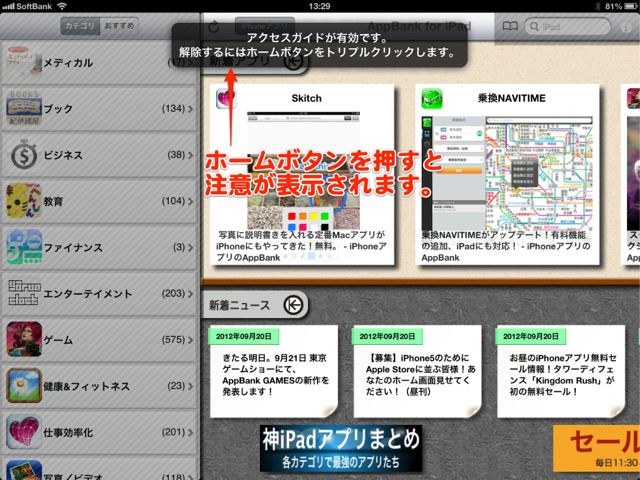
Task: Tap the ゲーム category icon
Action: (x=24, y=339)
